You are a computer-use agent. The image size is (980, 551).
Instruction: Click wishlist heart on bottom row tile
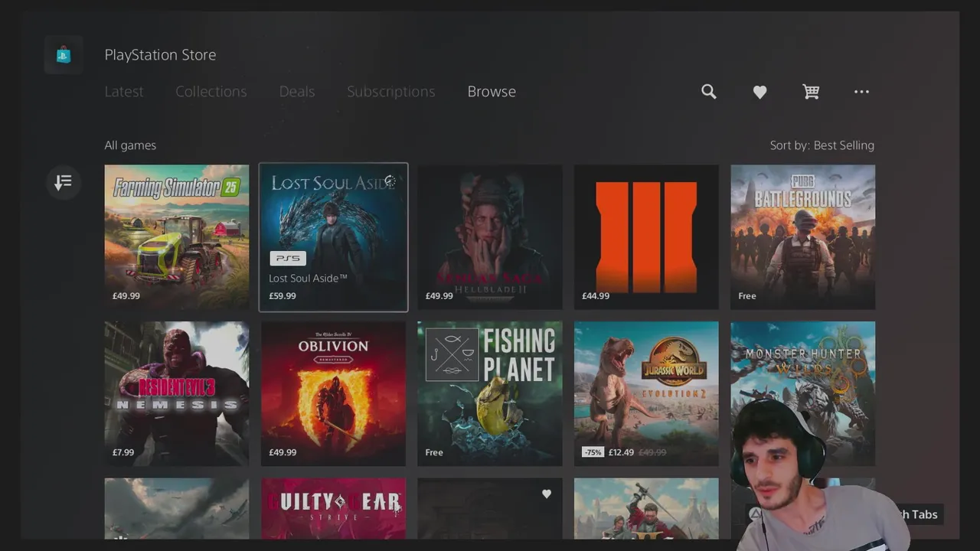(547, 494)
